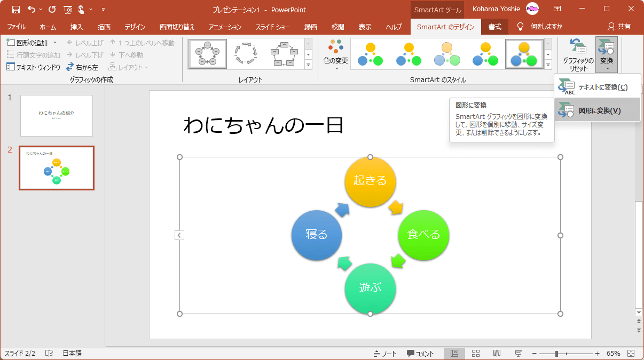Expand the SmartArt styles gallery
The width and height of the screenshot is (644, 360).
click(x=547, y=65)
